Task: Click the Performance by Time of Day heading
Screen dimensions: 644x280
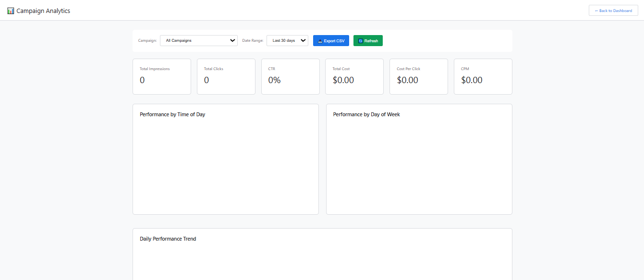Action: pos(172,115)
